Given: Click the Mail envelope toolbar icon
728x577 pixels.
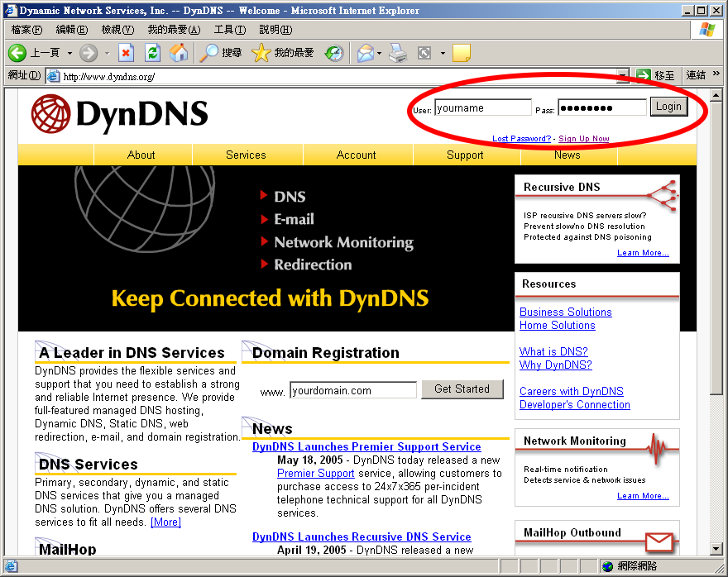Looking at the screenshot, I should (x=365, y=53).
